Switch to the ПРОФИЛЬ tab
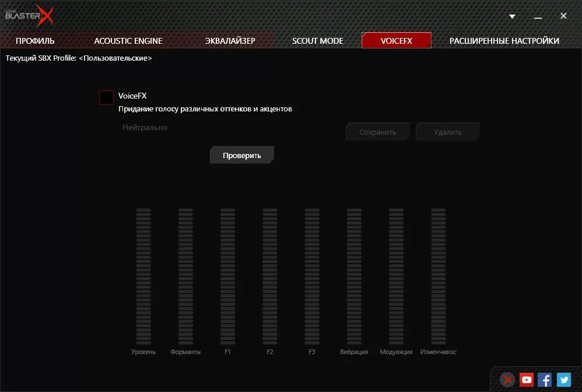 pos(35,41)
